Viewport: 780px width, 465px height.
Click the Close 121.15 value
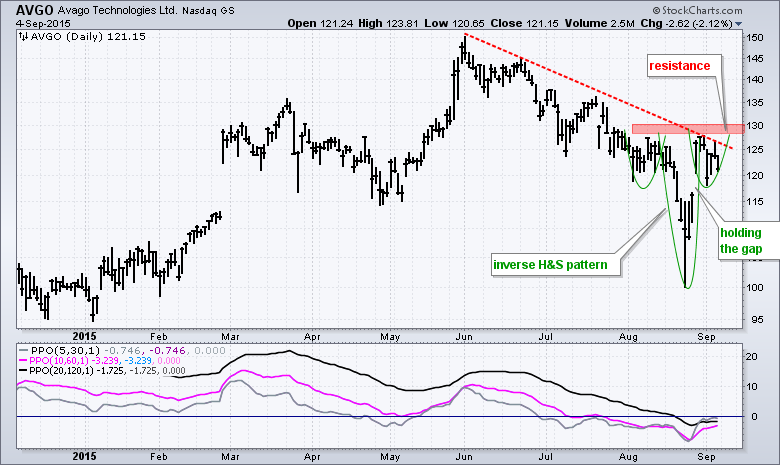pos(524,23)
